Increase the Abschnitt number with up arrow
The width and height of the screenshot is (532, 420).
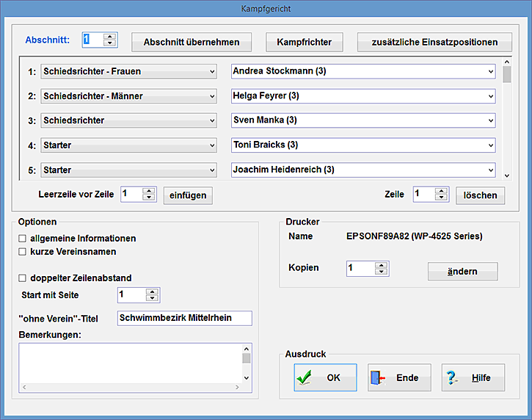coord(110,36)
